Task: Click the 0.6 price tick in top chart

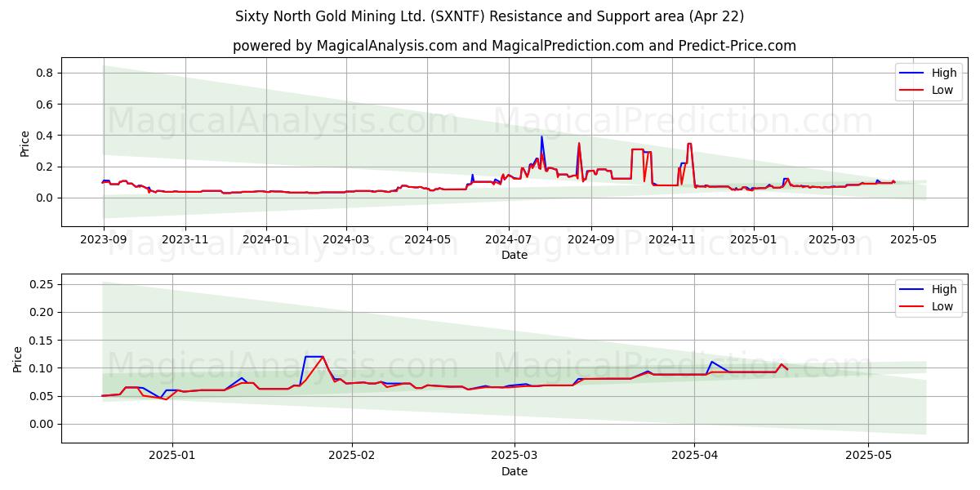Action: [46, 104]
